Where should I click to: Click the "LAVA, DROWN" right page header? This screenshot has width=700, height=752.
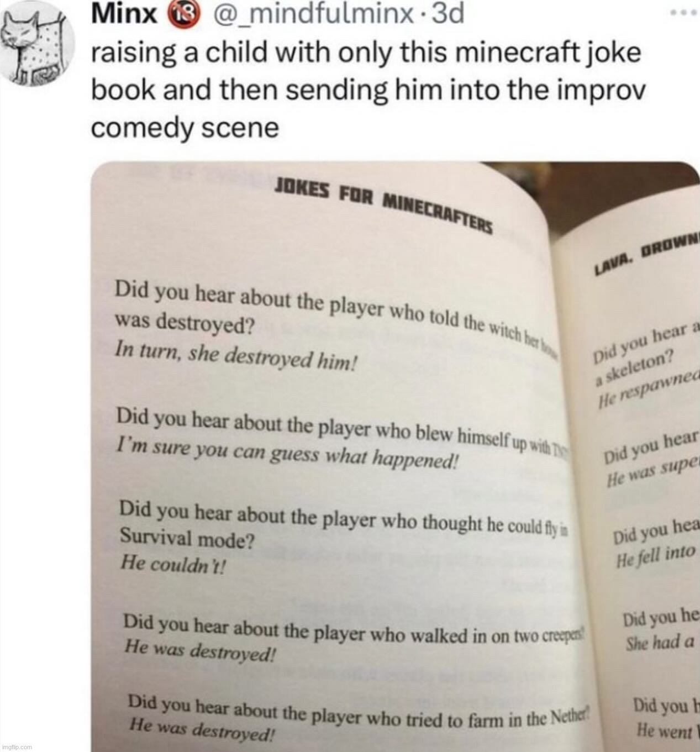tap(646, 257)
